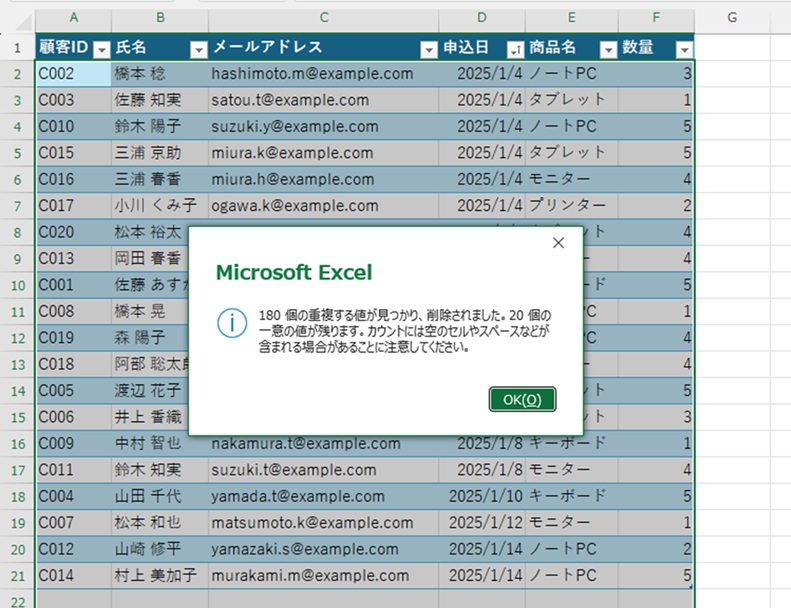The image size is (791, 608).
Task: Click プリンター product cell
Action: click(572, 206)
